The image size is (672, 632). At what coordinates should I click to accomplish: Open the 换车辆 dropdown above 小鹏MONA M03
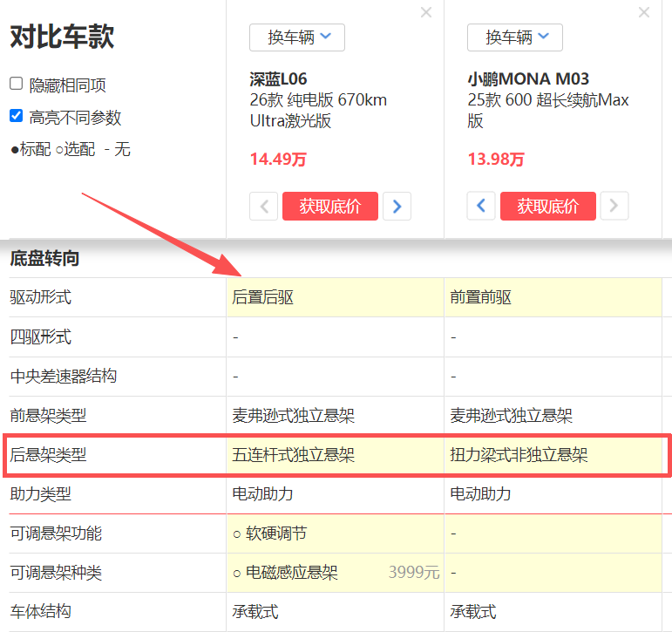515,37
